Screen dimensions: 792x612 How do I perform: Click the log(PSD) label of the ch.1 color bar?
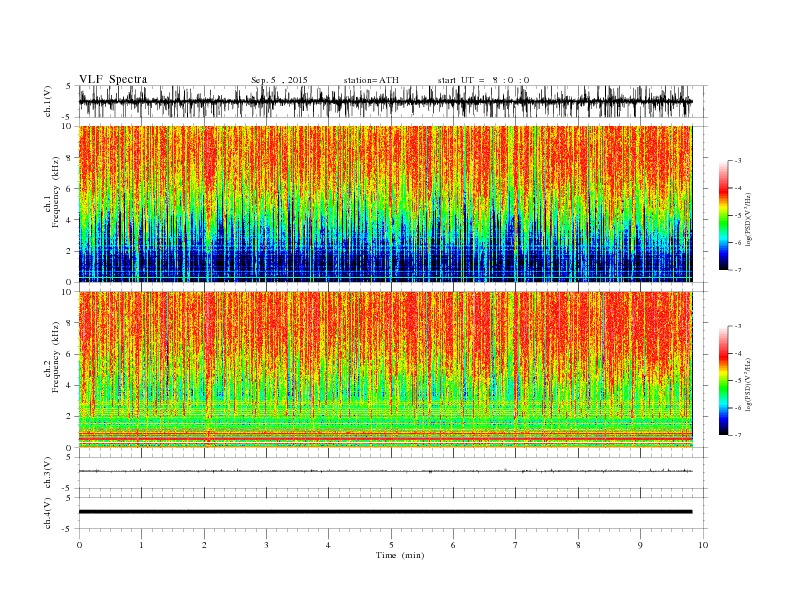(x=750, y=219)
